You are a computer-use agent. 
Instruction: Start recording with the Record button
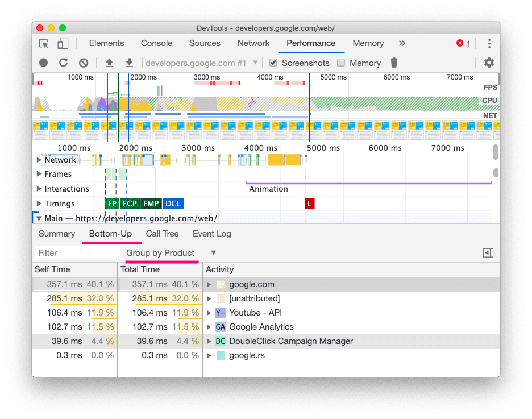44,63
